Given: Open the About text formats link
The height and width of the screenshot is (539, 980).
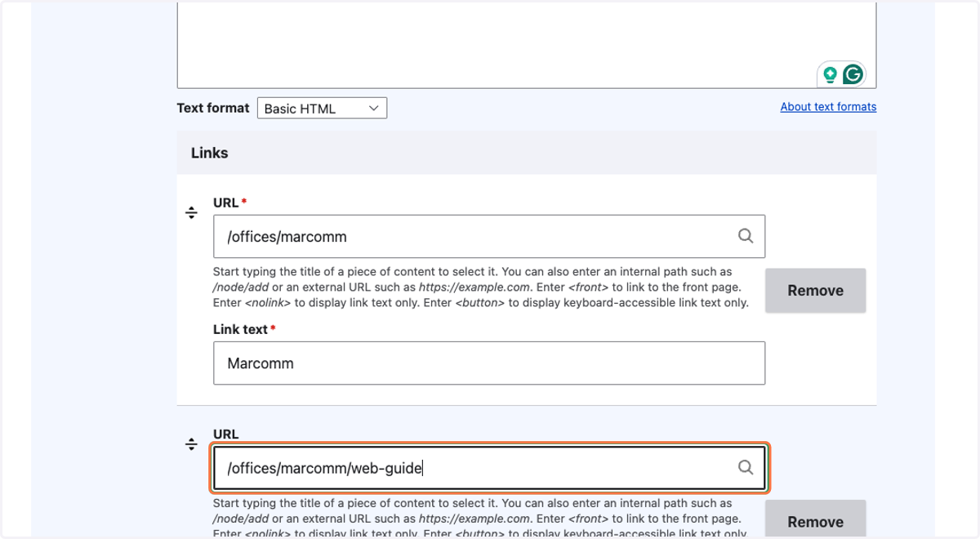Looking at the screenshot, I should 828,107.
